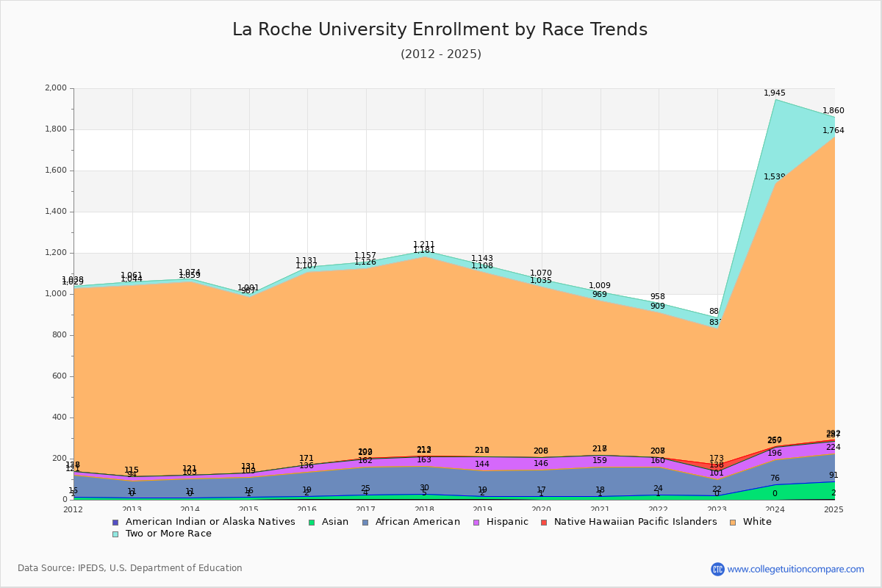Viewport: 882px width, 588px height.
Task: Select the 2016 x-axis label
Action: point(307,509)
